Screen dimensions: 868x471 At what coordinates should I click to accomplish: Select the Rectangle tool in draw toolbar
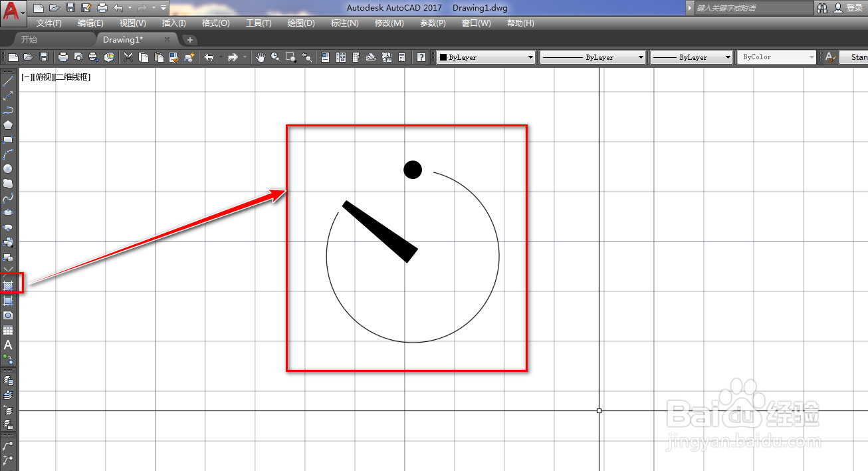point(8,139)
